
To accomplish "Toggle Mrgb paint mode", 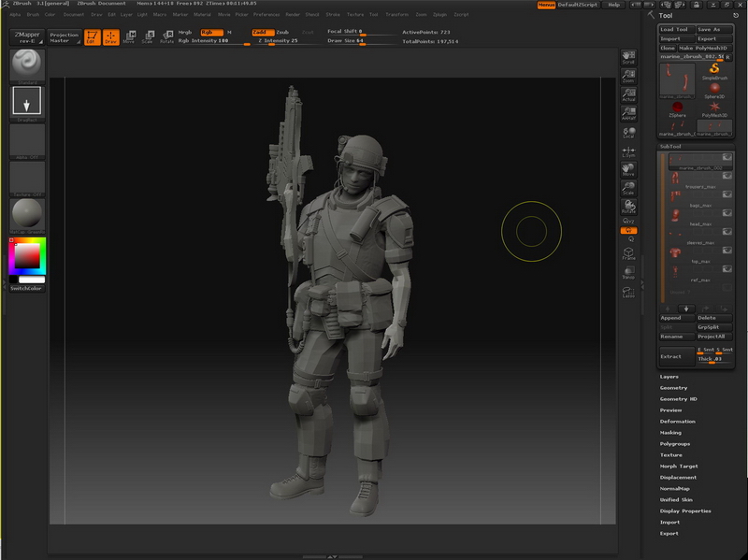I will click(x=184, y=32).
